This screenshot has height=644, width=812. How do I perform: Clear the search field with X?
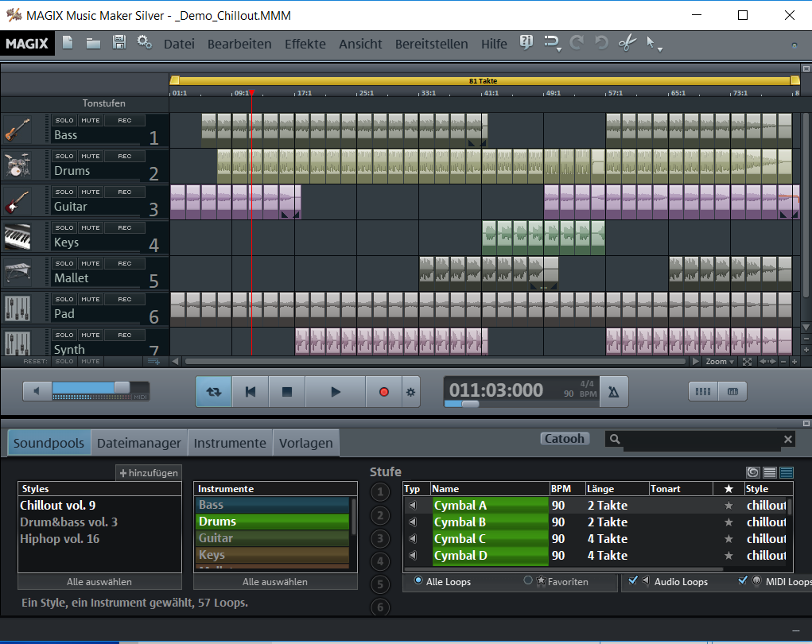[787, 439]
